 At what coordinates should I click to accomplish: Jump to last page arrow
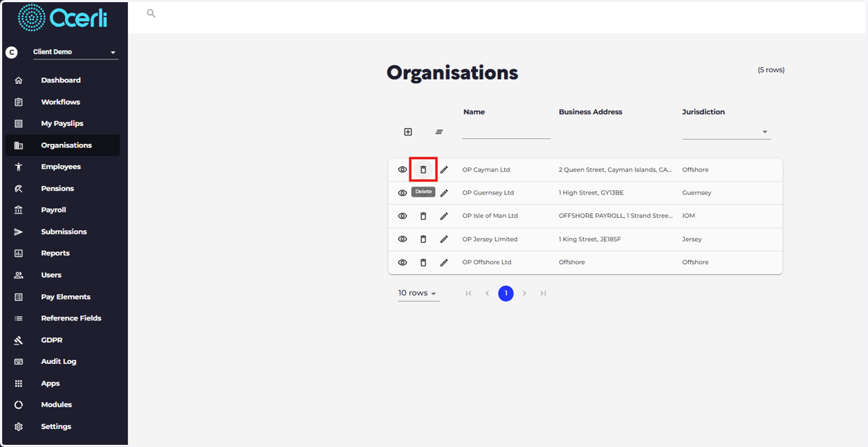[543, 293]
